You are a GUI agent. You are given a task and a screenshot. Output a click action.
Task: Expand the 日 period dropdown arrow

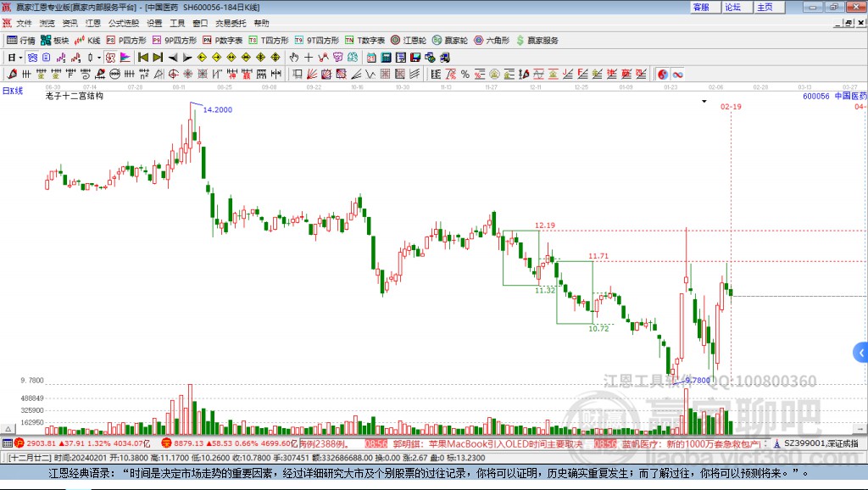coord(20,57)
